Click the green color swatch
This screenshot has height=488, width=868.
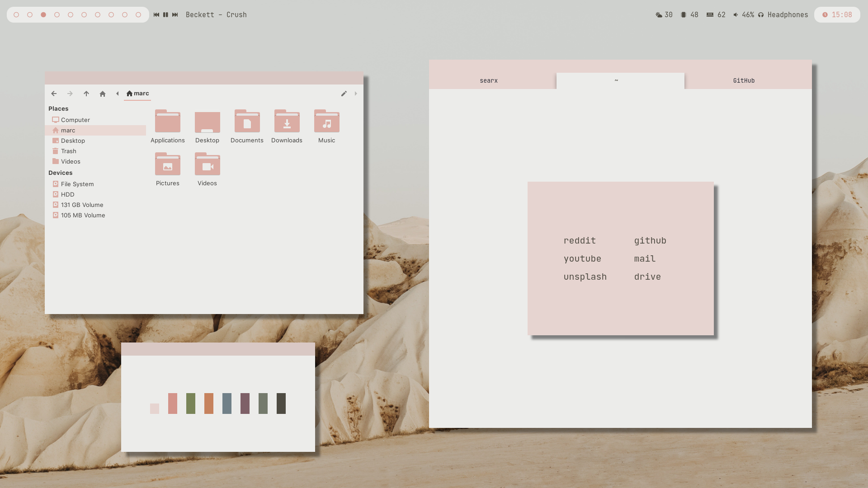pyautogui.click(x=191, y=404)
